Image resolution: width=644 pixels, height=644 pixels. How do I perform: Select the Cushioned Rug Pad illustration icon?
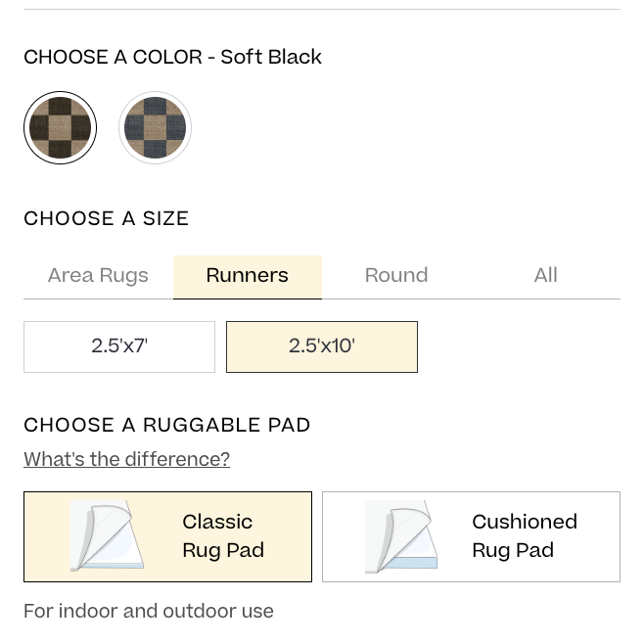coord(401,536)
